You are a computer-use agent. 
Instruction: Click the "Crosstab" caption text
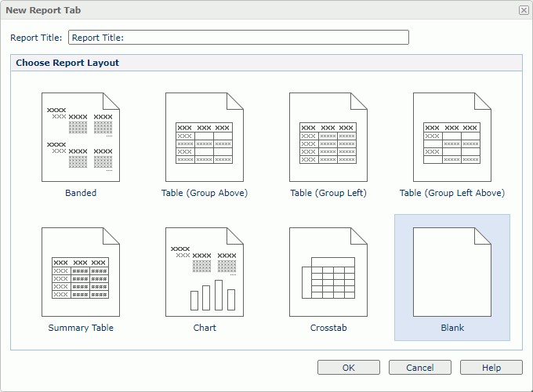328,328
